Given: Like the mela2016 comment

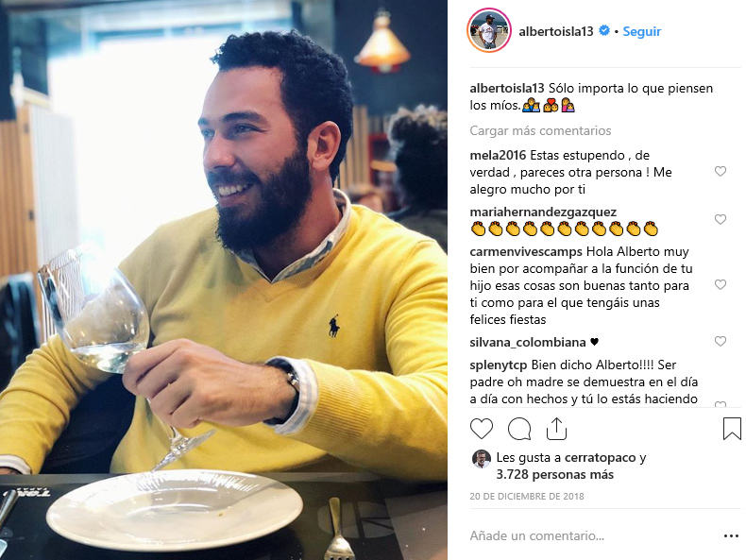Looking at the screenshot, I should 721,171.
